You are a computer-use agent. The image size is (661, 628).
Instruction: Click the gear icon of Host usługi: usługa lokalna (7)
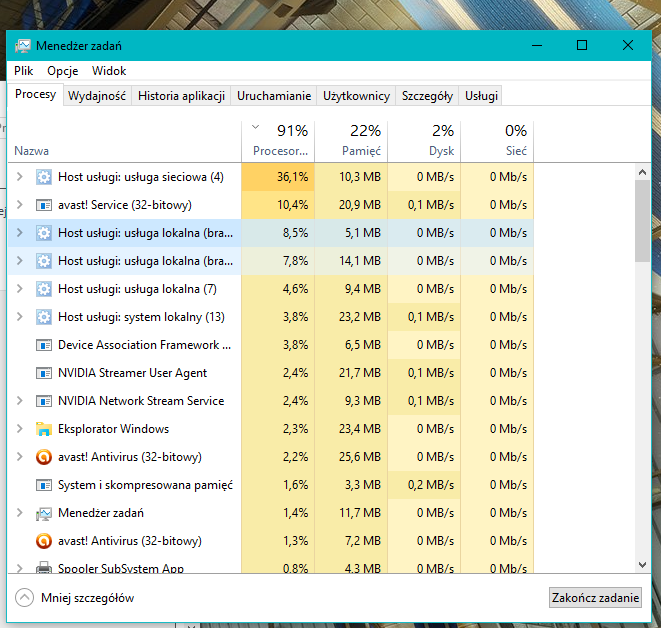tap(44, 289)
